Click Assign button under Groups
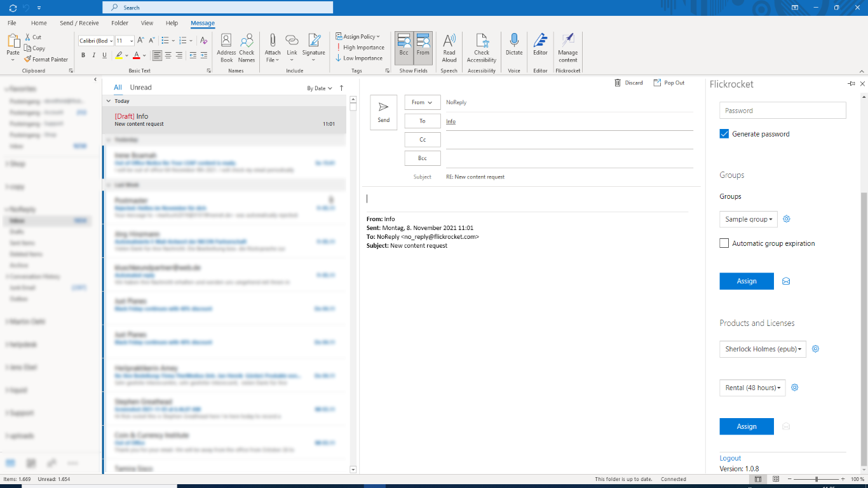 [x=747, y=281]
